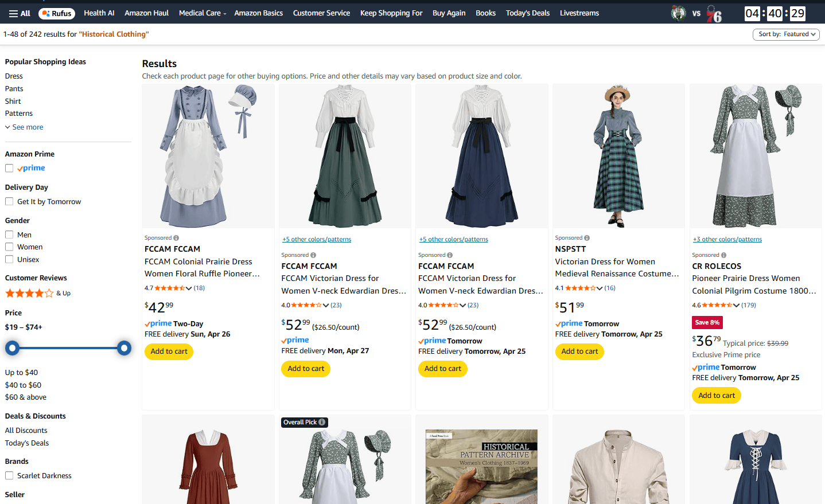
Task: Open Today's Deals from the navbar
Action: coord(527,13)
